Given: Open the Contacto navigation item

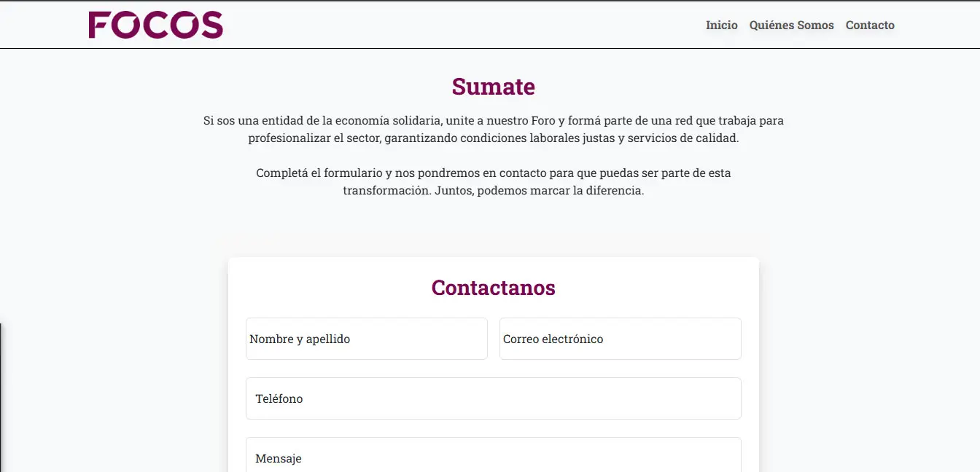Looking at the screenshot, I should click(x=870, y=25).
